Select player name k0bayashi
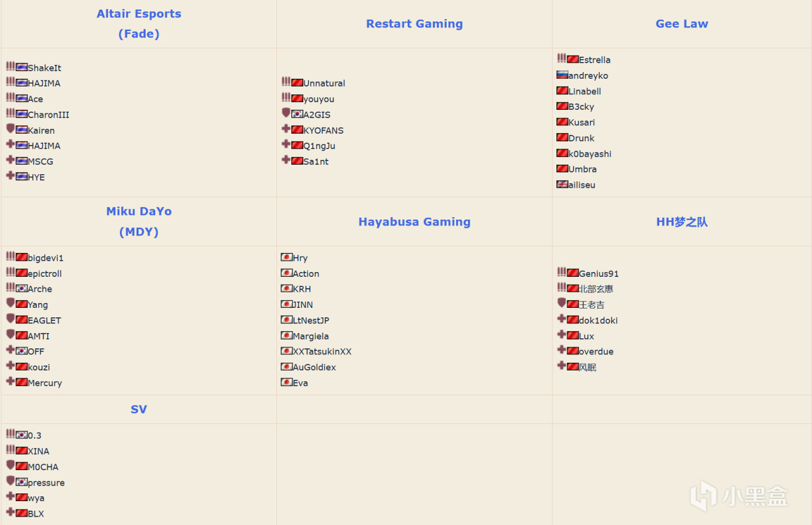 pos(590,153)
